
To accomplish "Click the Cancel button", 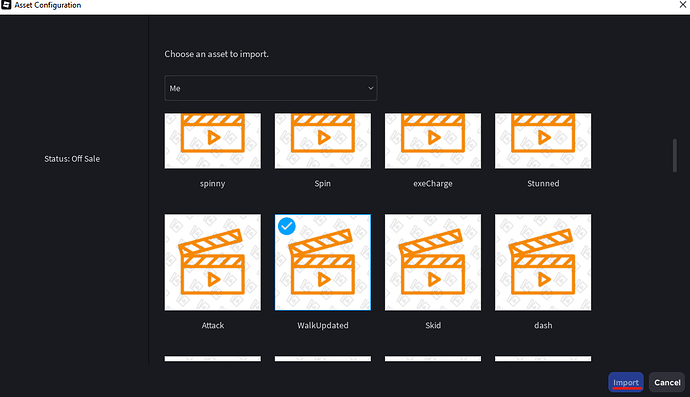I will pos(667,382).
